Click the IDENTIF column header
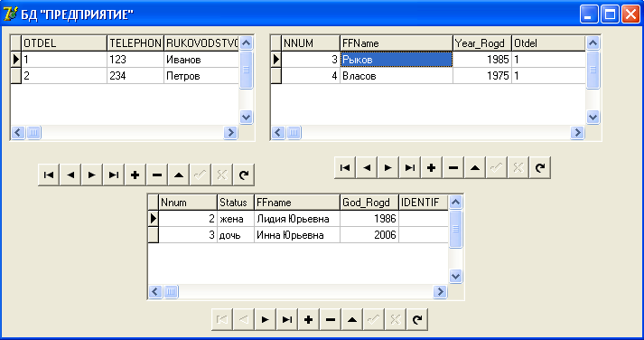The width and height of the screenshot is (644, 340). 424,203
